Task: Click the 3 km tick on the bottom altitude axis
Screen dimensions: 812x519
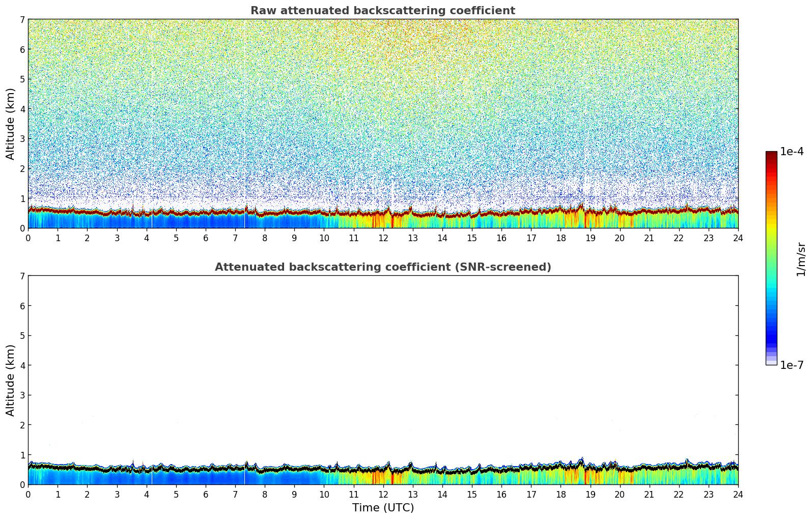Action: [22, 395]
